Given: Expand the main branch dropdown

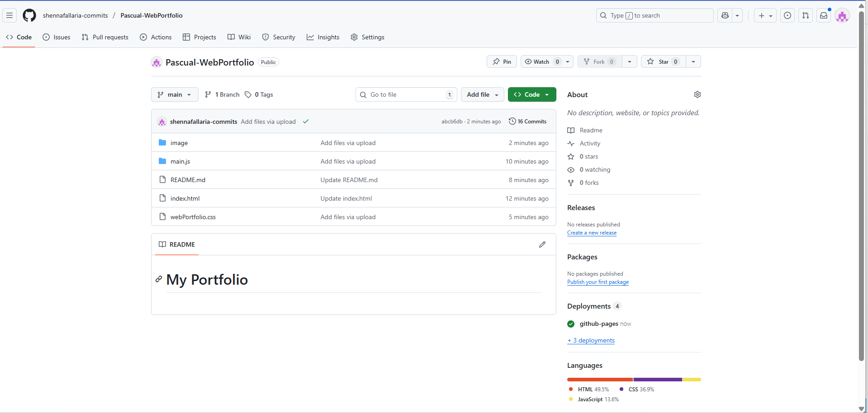Looking at the screenshot, I should point(175,94).
